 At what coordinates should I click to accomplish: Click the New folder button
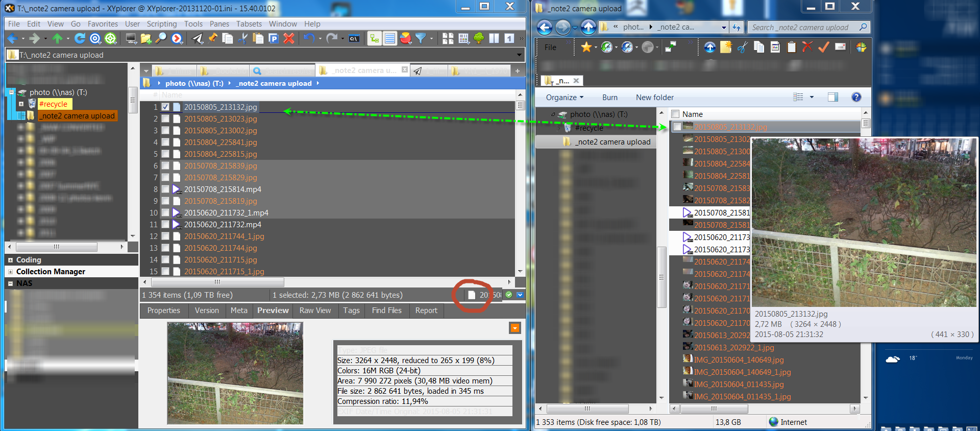point(654,98)
